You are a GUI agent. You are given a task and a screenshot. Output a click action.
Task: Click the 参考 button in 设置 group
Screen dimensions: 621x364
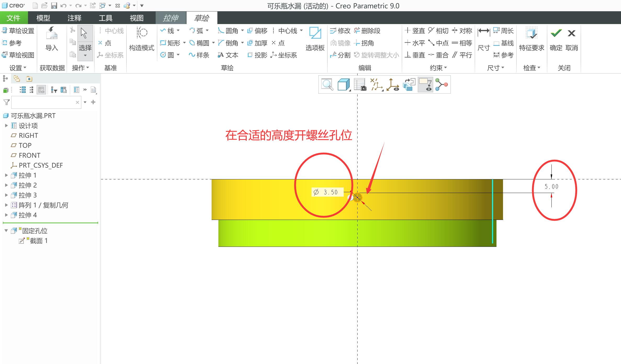pos(12,43)
